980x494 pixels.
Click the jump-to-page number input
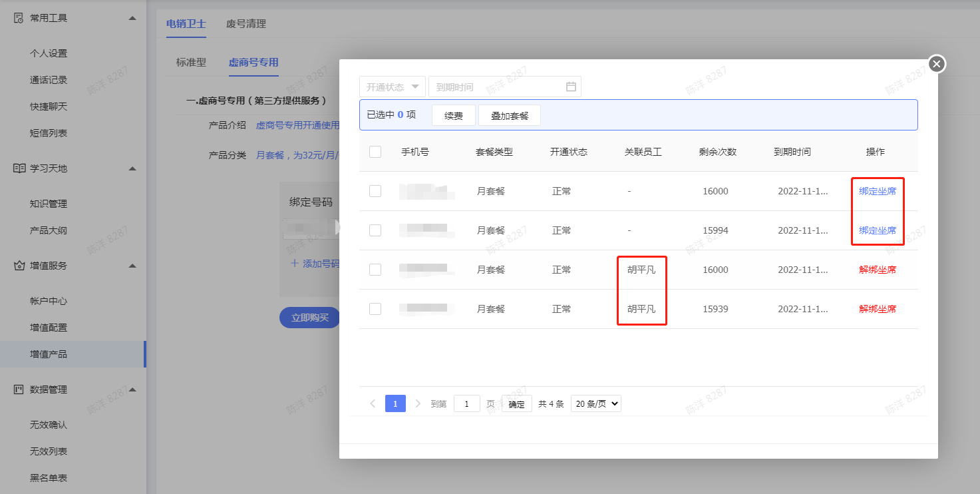[467, 403]
